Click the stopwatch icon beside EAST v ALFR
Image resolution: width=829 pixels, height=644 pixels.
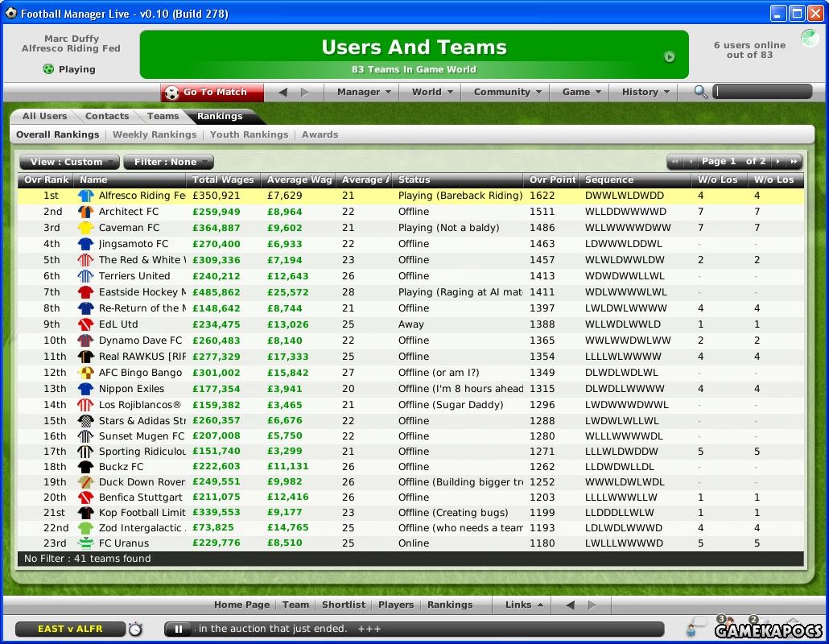(135, 628)
